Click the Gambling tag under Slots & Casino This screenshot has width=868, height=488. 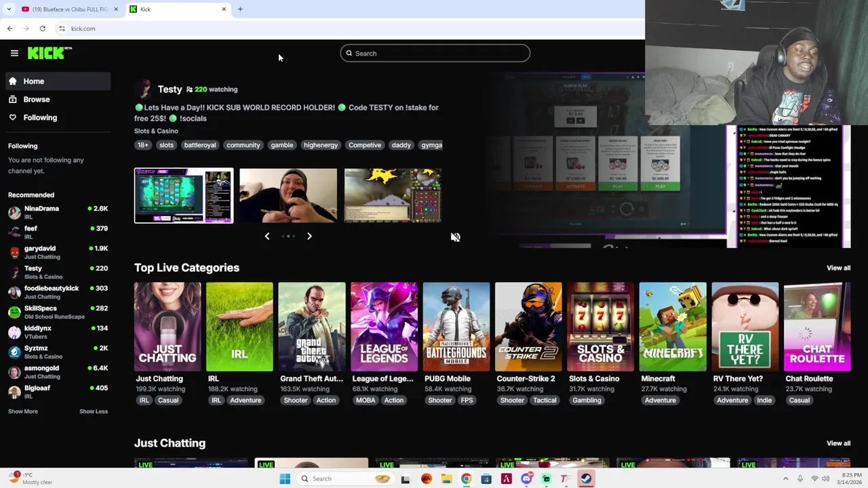click(x=587, y=401)
